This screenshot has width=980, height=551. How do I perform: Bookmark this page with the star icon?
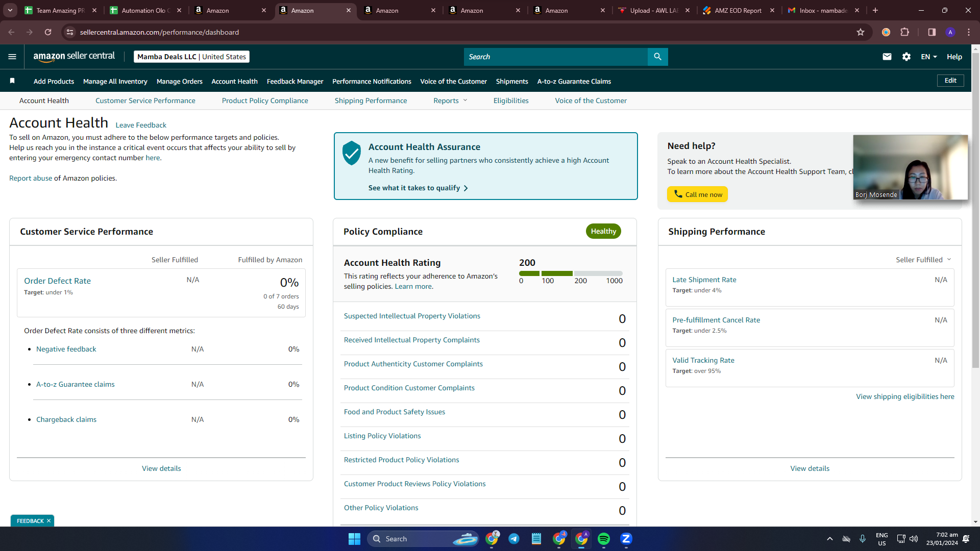861,32
